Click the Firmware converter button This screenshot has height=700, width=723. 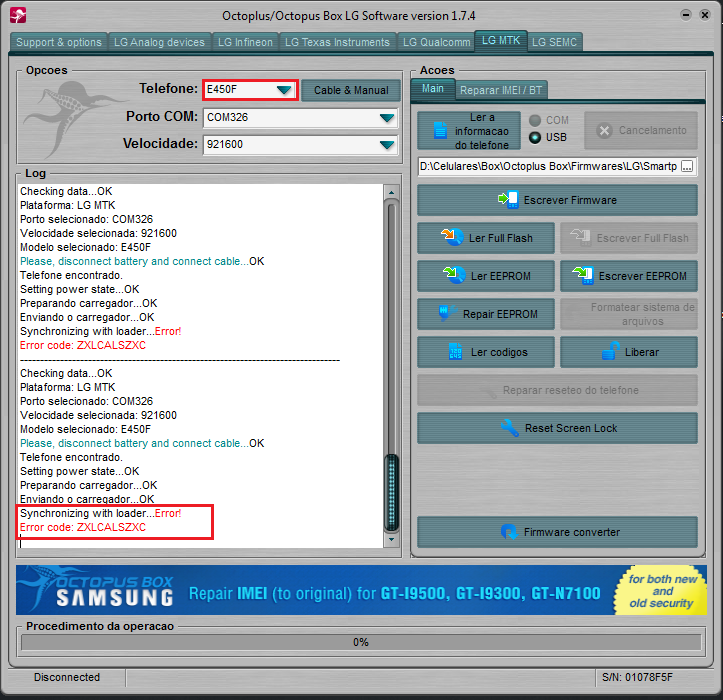click(557, 532)
